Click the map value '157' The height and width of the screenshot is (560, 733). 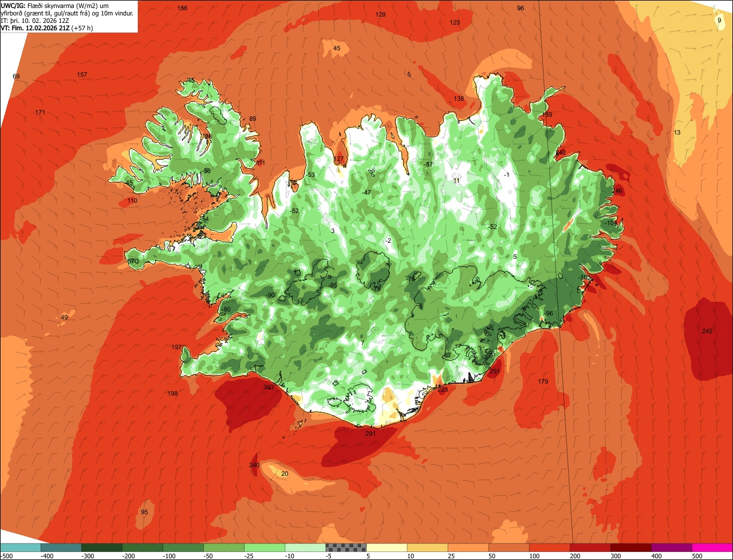point(82,74)
